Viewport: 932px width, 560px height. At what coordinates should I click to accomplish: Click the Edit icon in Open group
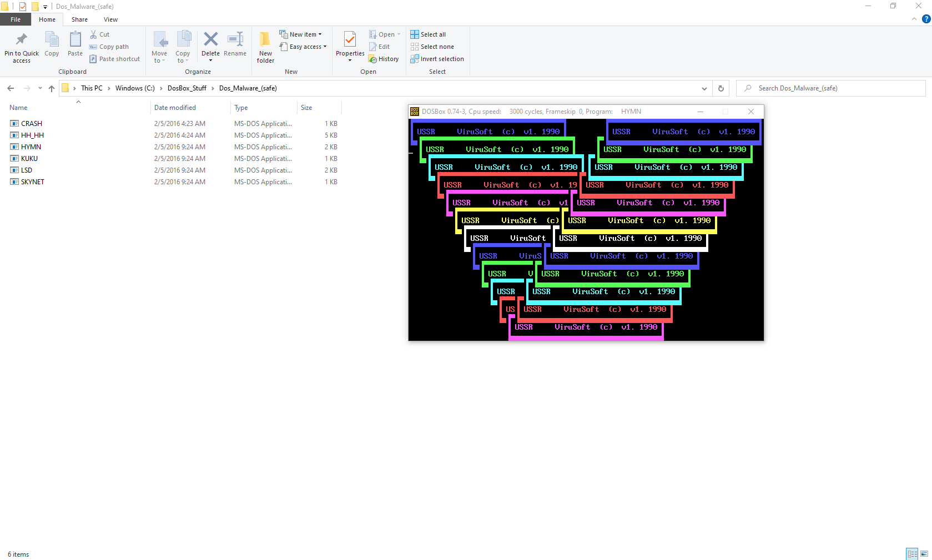tap(373, 47)
